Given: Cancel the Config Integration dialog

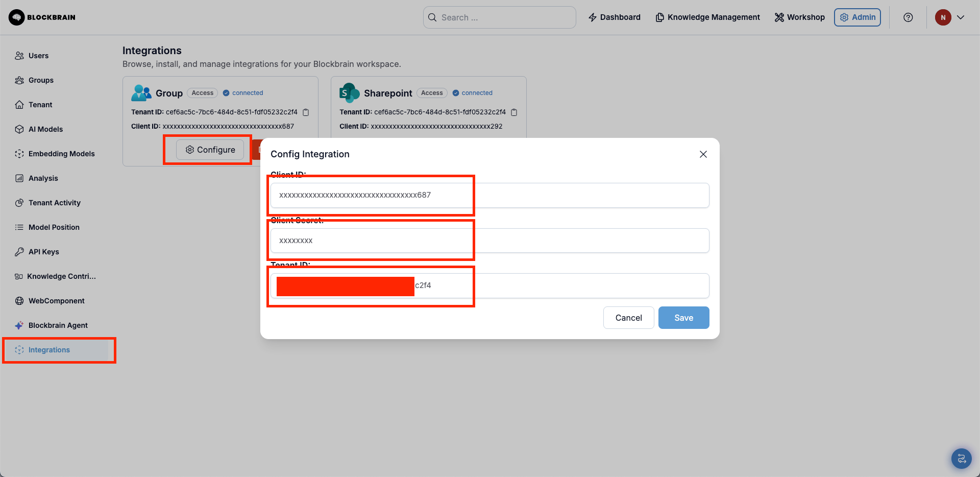Looking at the screenshot, I should click(x=629, y=318).
